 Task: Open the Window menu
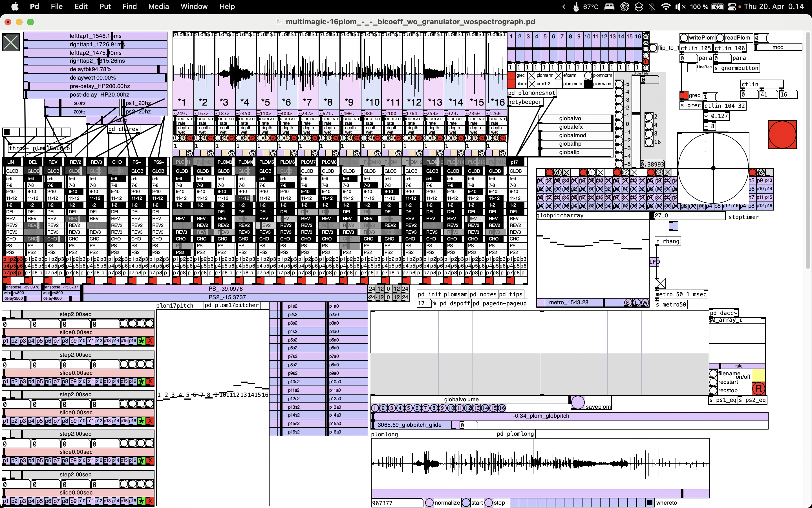(194, 6)
